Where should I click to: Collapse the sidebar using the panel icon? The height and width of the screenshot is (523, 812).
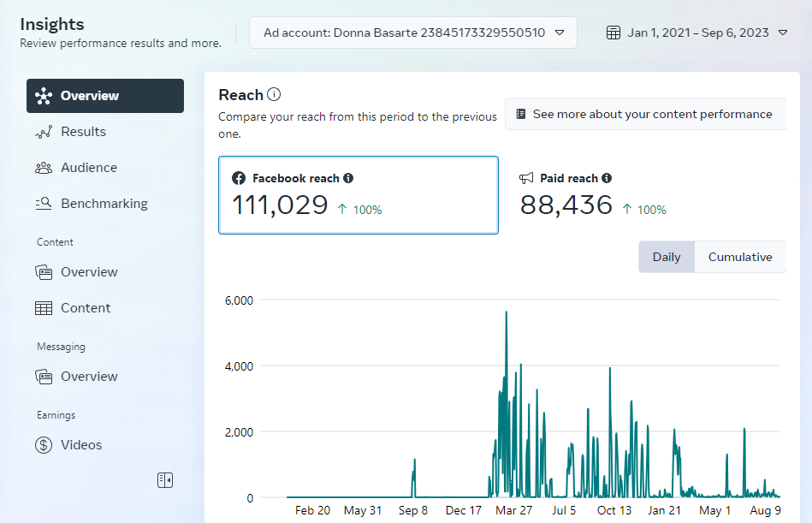pos(165,480)
